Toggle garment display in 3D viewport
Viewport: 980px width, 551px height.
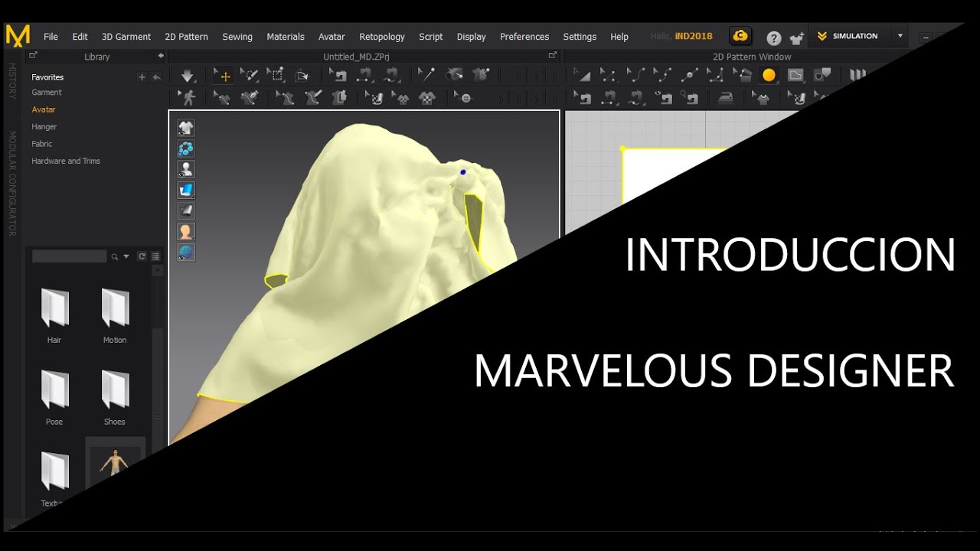coord(186,128)
